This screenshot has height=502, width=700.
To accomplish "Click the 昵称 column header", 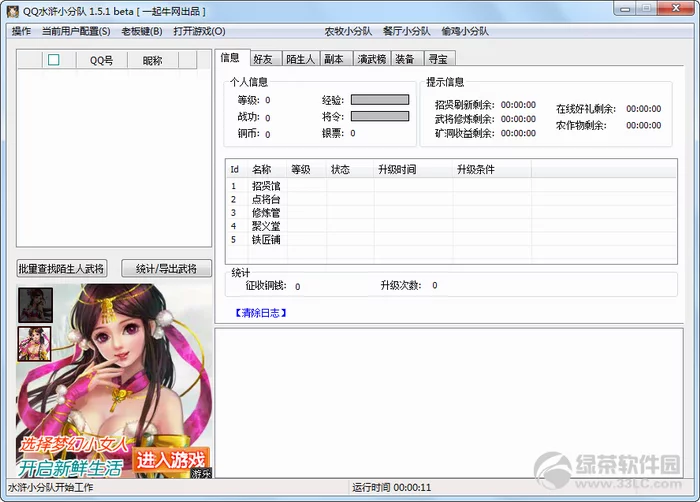I will 153,60.
